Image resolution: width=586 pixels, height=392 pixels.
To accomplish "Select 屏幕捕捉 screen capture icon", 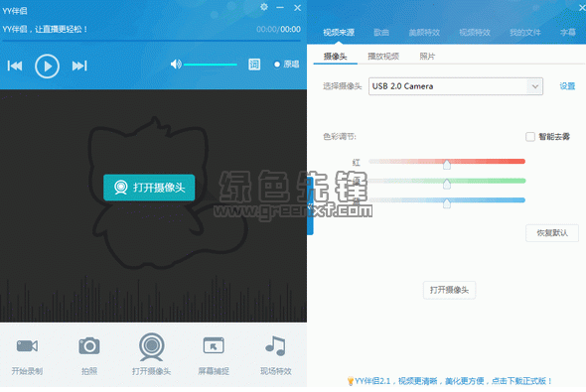I will [x=214, y=345].
